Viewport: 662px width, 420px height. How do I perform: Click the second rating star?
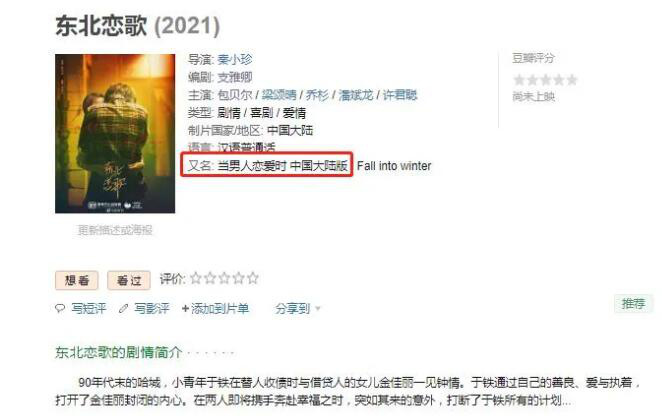tap(210, 278)
